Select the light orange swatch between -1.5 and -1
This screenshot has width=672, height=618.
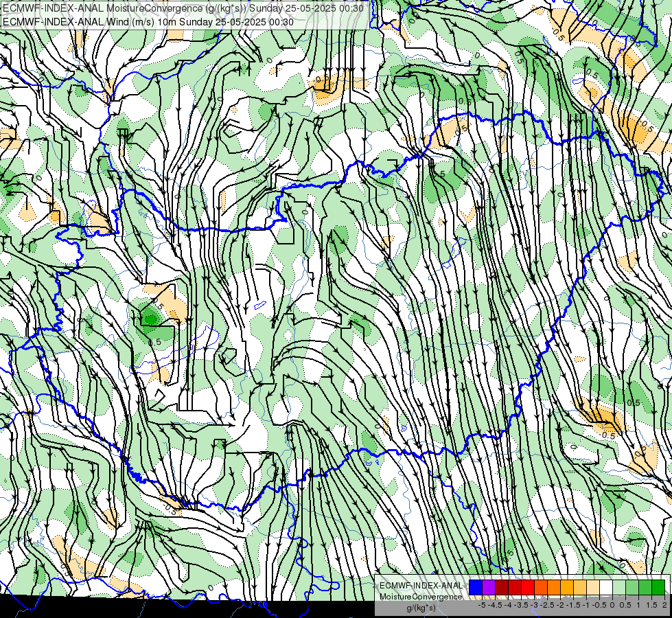tap(580, 587)
